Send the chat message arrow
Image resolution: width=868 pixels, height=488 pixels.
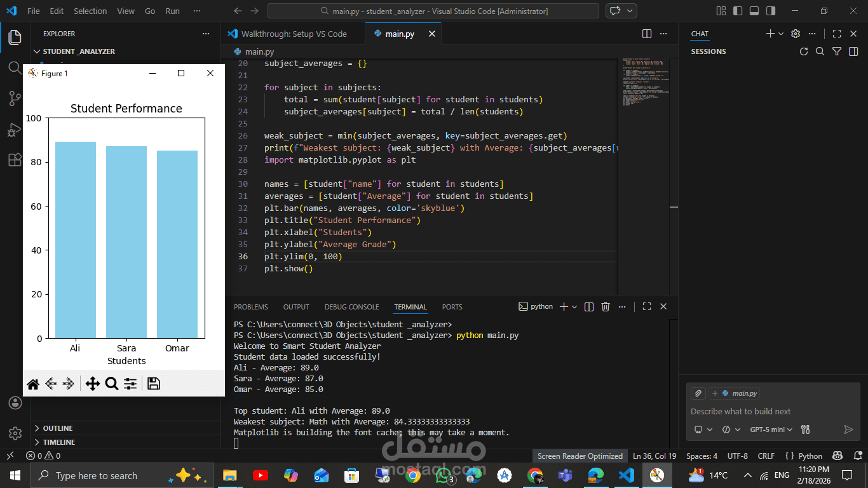coord(848,430)
